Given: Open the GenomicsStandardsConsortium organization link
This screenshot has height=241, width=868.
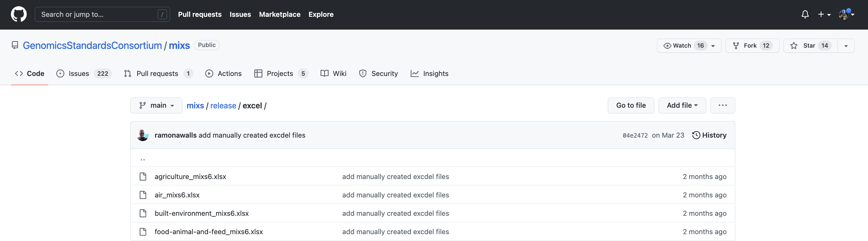Looking at the screenshot, I should click(x=92, y=45).
